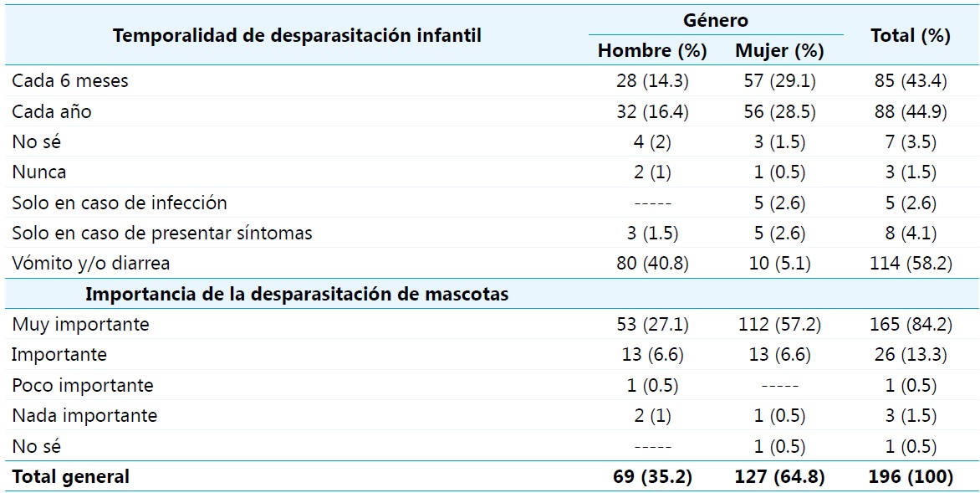The image size is (980, 493).
Task: Select the "Nada importante" row label
Action: 84,415
